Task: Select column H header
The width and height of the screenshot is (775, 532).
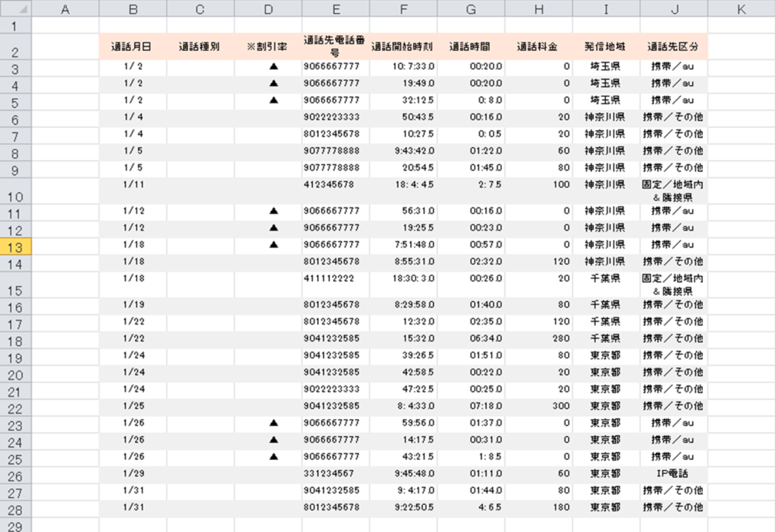Action: pos(539,9)
